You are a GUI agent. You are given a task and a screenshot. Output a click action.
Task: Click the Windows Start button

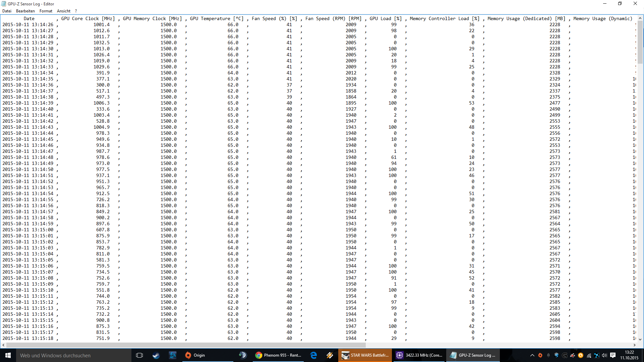click(8, 355)
